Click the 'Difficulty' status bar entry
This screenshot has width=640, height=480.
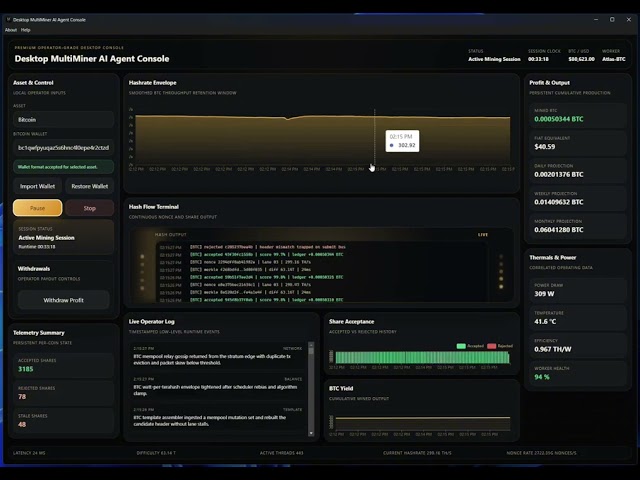point(156,453)
